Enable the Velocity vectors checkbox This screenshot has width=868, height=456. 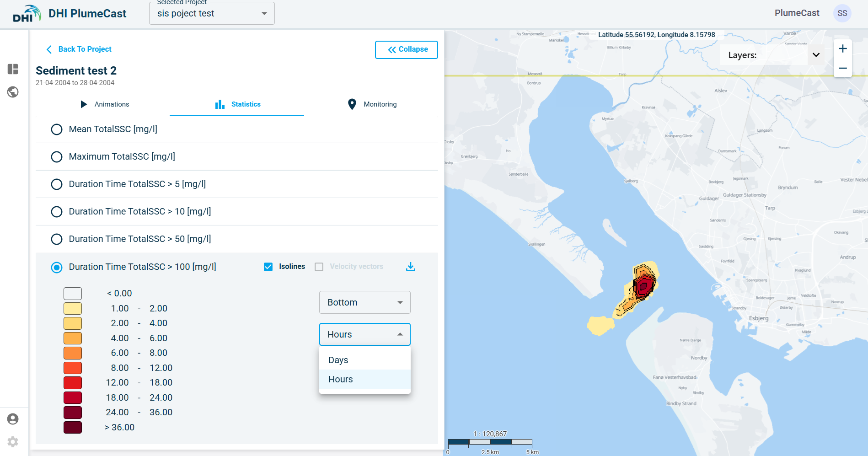pos(319,267)
